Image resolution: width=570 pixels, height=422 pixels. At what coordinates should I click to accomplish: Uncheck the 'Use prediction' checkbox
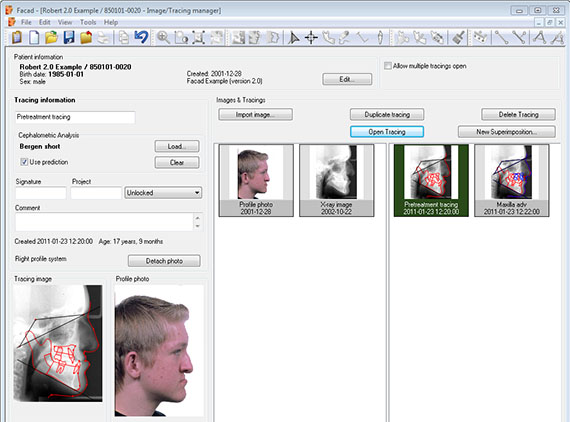tap(24, 162)
